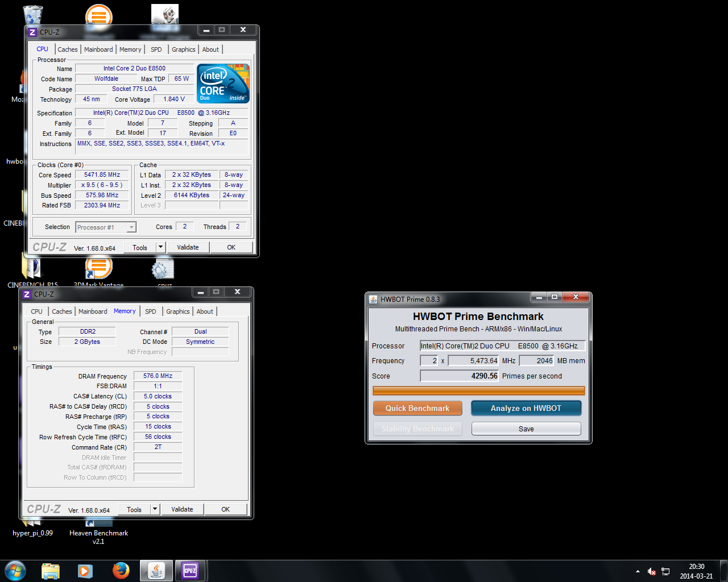Click Rated FSB value 2303.94 MHz
This screenshot has height=582, width=728.
pos(102,205)
